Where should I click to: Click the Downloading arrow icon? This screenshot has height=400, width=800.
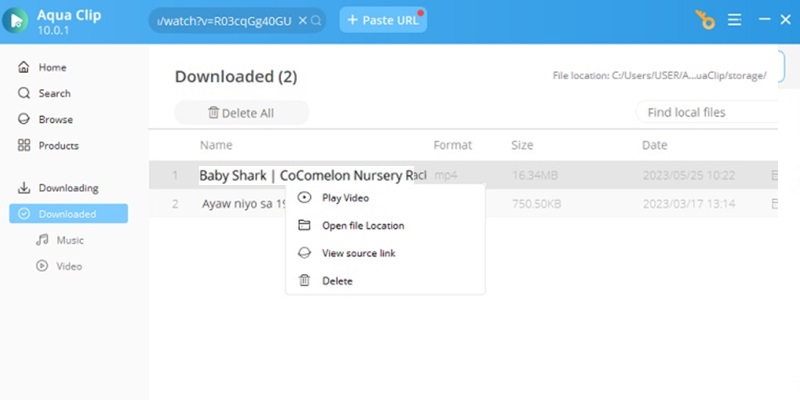(23, 188)
